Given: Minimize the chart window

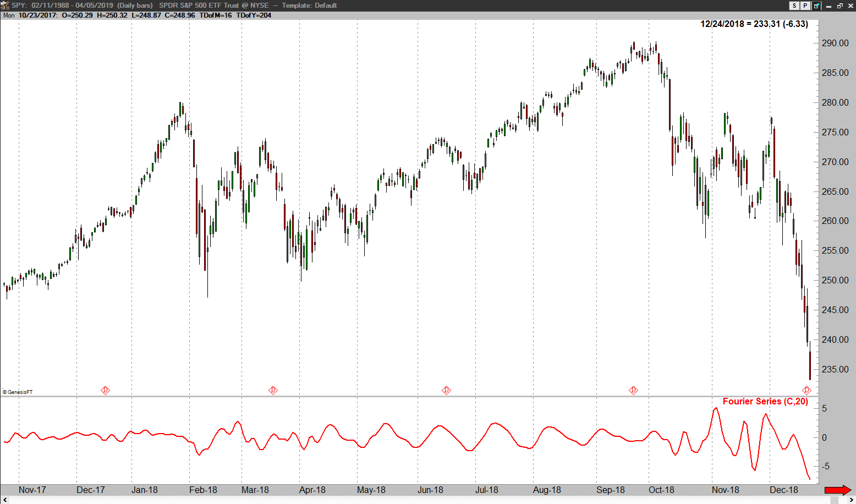Looking at the screenshot, I should click(x=828, y=6).
